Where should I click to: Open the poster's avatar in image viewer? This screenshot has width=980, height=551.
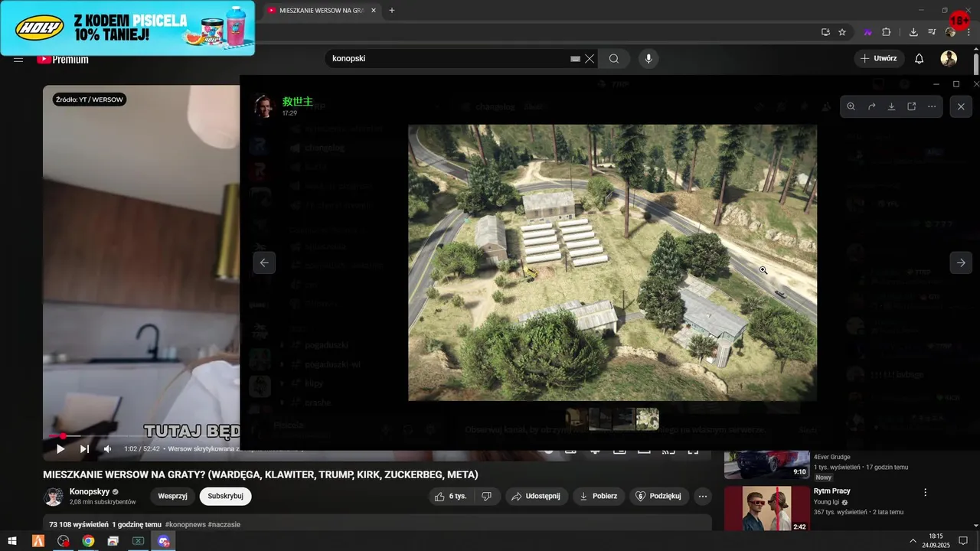(x=263, y=106)
